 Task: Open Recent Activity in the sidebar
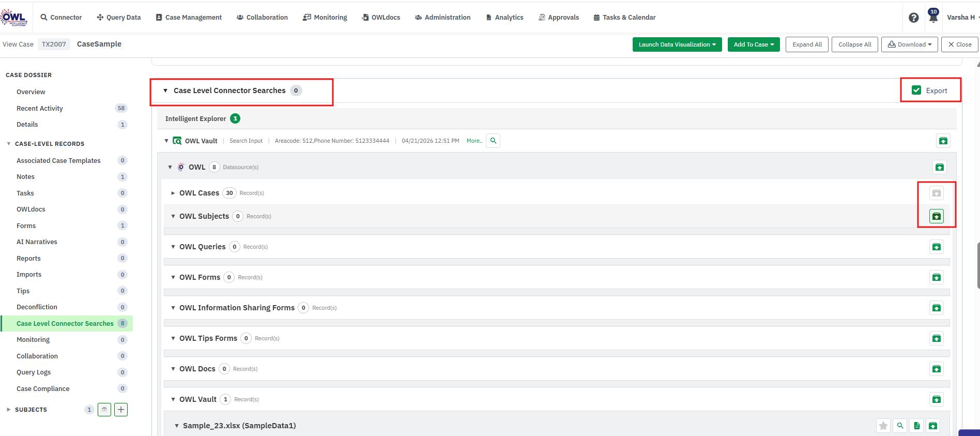point(40,108)
